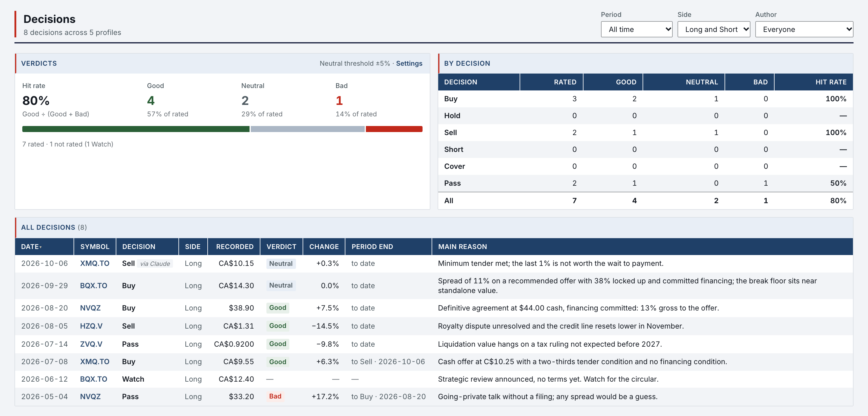Click the '+17.2%' change value
868x416 pixels.
325,396
